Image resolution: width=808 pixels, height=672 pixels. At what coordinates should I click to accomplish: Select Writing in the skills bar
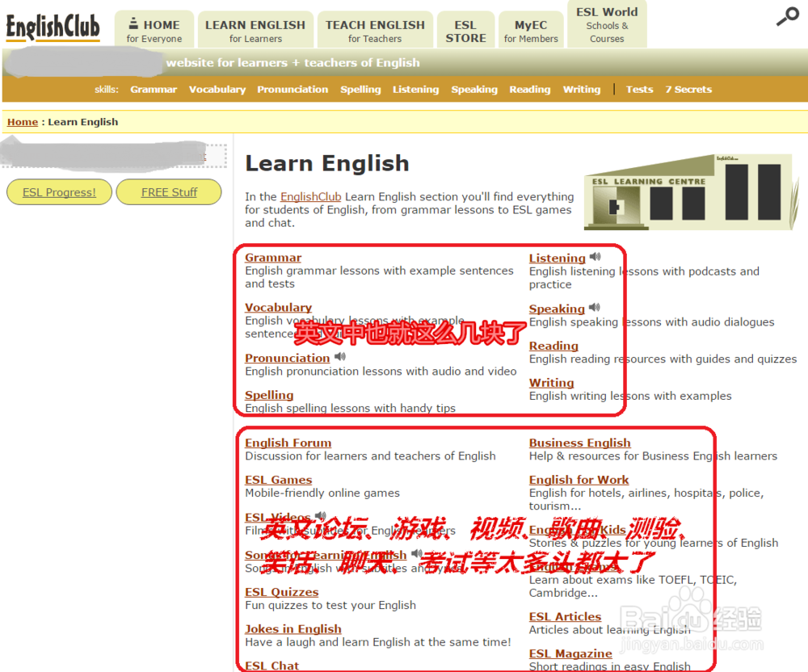pyautogui.click(x=581, y=89)
